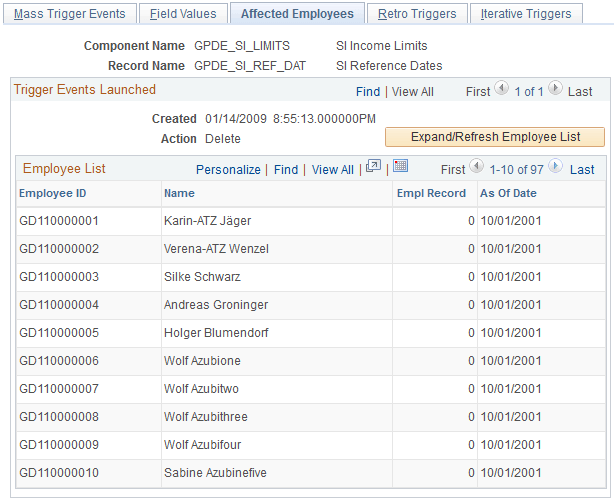Click As Of Date for Sabine Azubinefive
The height and width of the screenshot is (501, 614).
511,473
